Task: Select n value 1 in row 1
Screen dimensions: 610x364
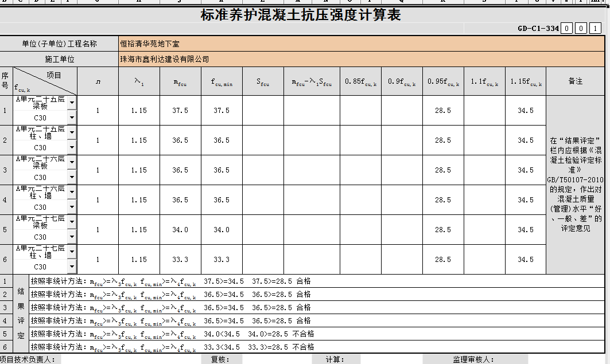Action: click(x=98, y=111)
